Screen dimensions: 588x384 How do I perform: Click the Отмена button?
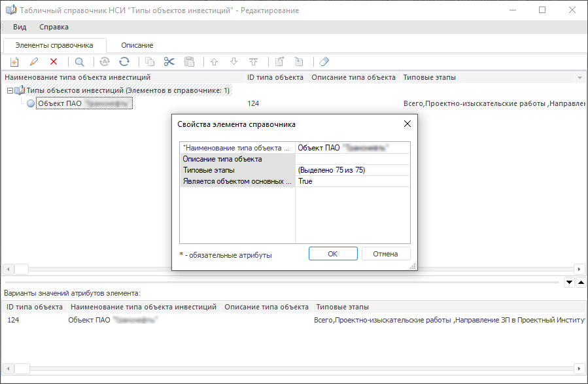pos(385,254)
